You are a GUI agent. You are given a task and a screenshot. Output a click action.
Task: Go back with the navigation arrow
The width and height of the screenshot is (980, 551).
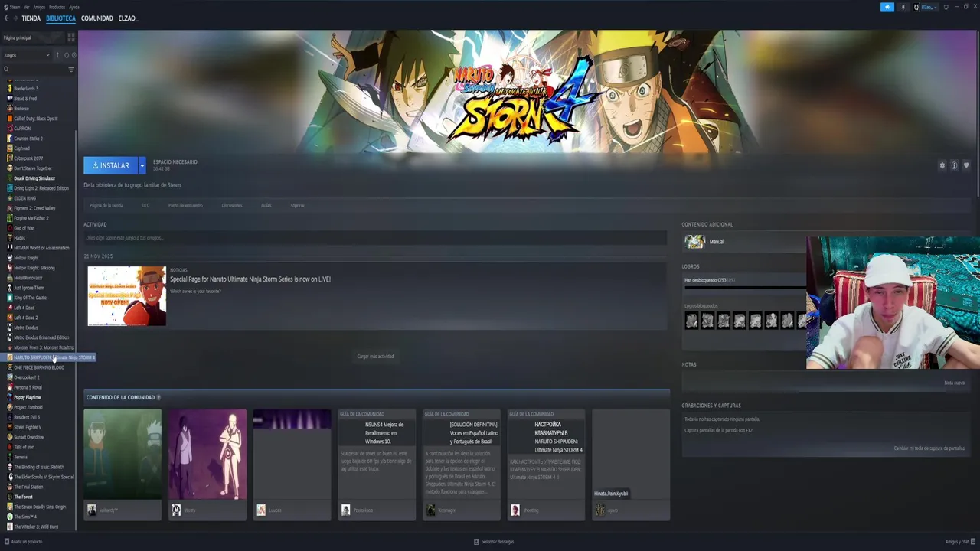[x=6, y=18]
